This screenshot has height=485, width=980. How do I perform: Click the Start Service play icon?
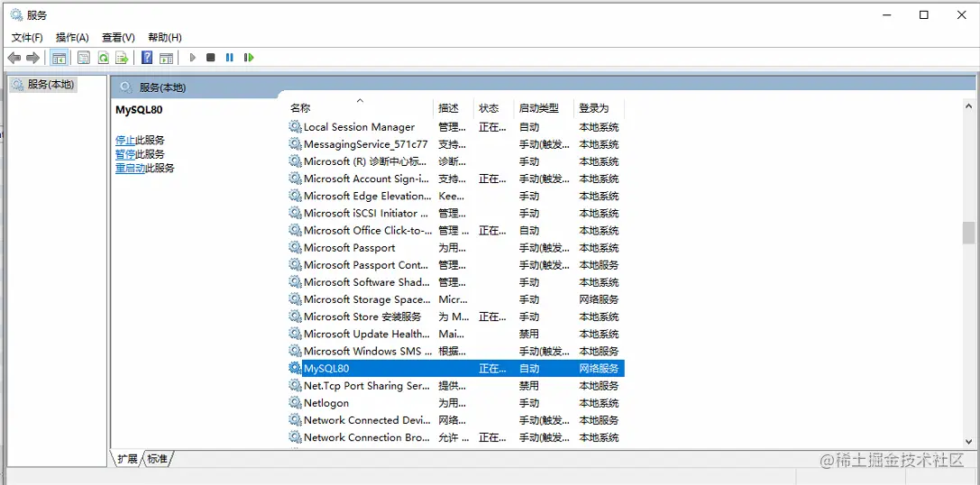tap(193, 58)
